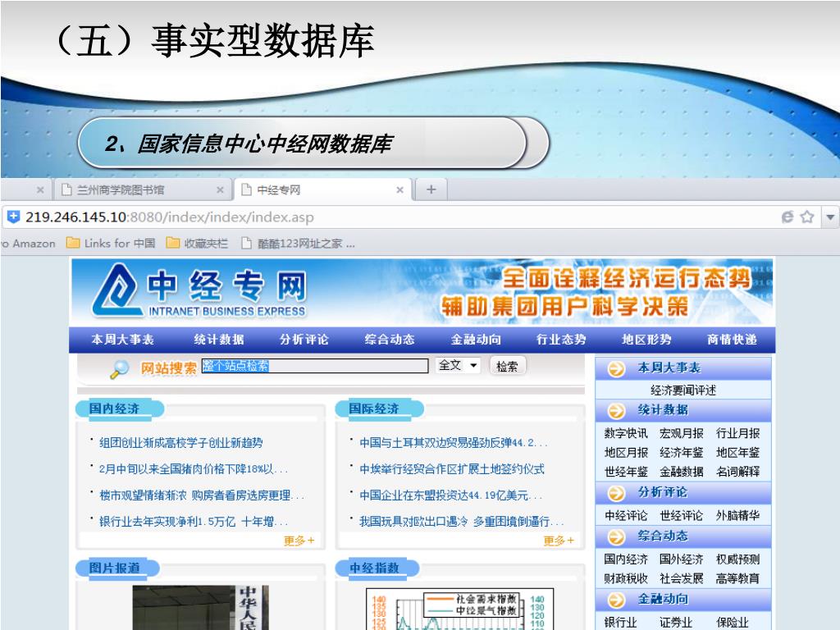The height and width of the screenshot is (630, 840).
Task: Open article 2月中旬以来全国猪肉价格下降
Action: pyautogui.click(x=194, y=469)
